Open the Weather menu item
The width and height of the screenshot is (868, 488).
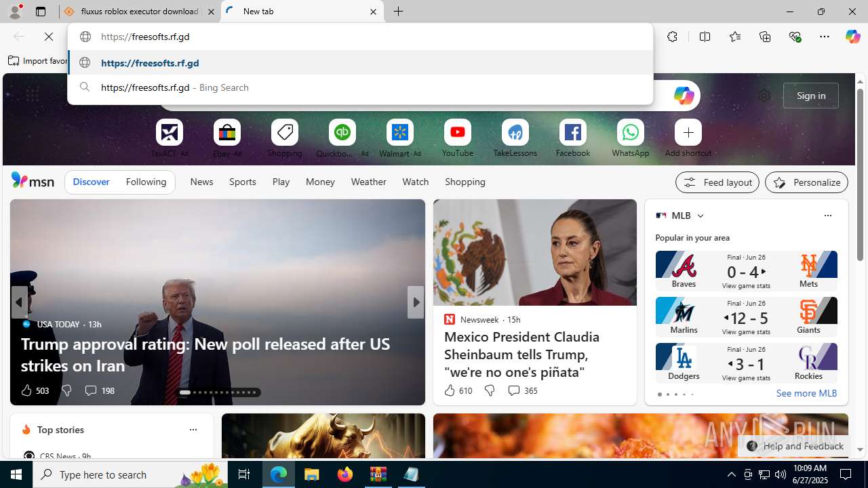coord(368,182)
